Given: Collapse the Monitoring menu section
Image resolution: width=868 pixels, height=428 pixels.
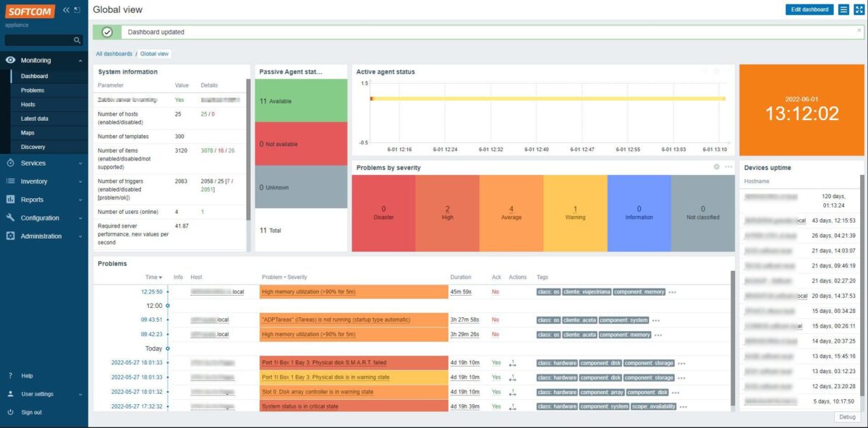Looking at the screenshot, I should click(80, 61).
